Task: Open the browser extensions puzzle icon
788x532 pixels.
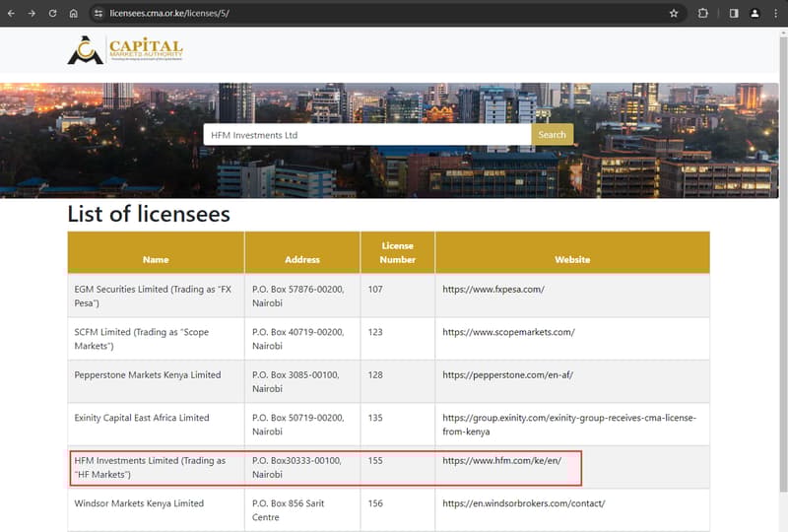Action: pos(703,13)
